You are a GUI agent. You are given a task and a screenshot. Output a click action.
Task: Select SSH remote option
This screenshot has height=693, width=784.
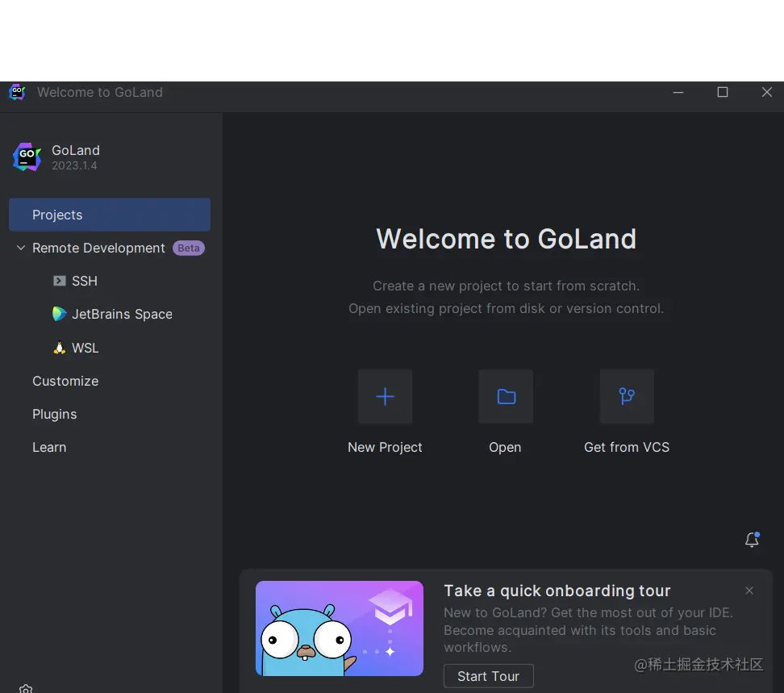(85, 281)
